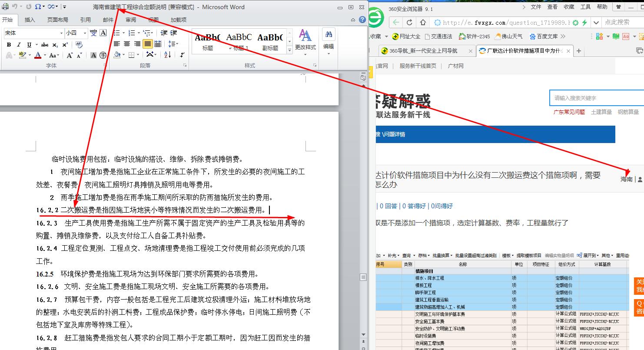Toggle underline formatting in Word

[x=29, y=45]
